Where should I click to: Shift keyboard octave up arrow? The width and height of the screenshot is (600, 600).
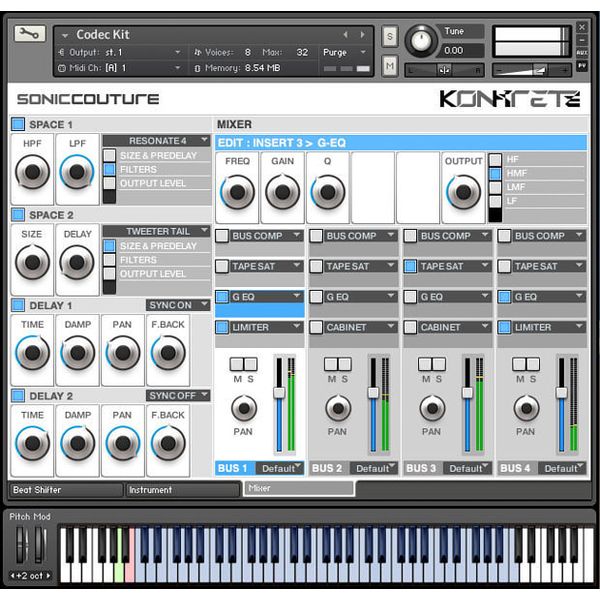point(48,576)
